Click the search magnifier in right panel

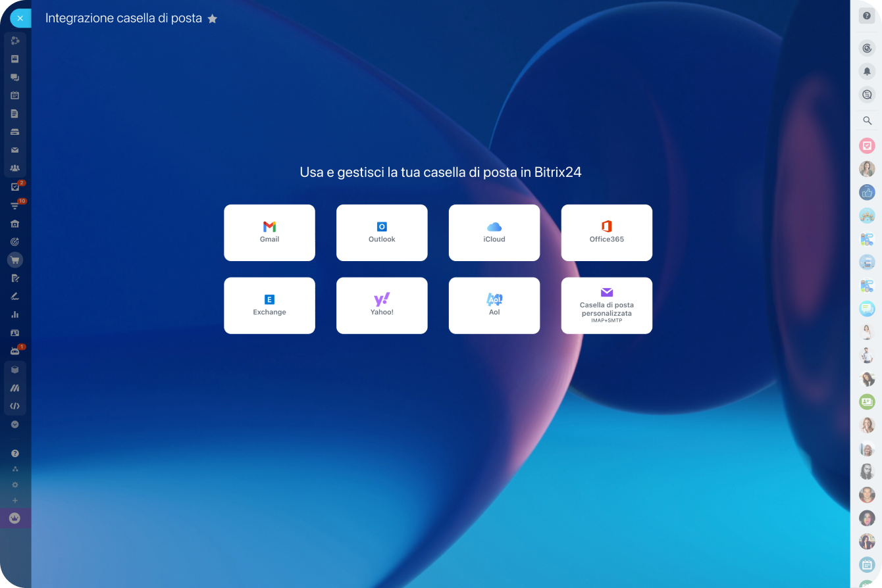pos(867,121)
